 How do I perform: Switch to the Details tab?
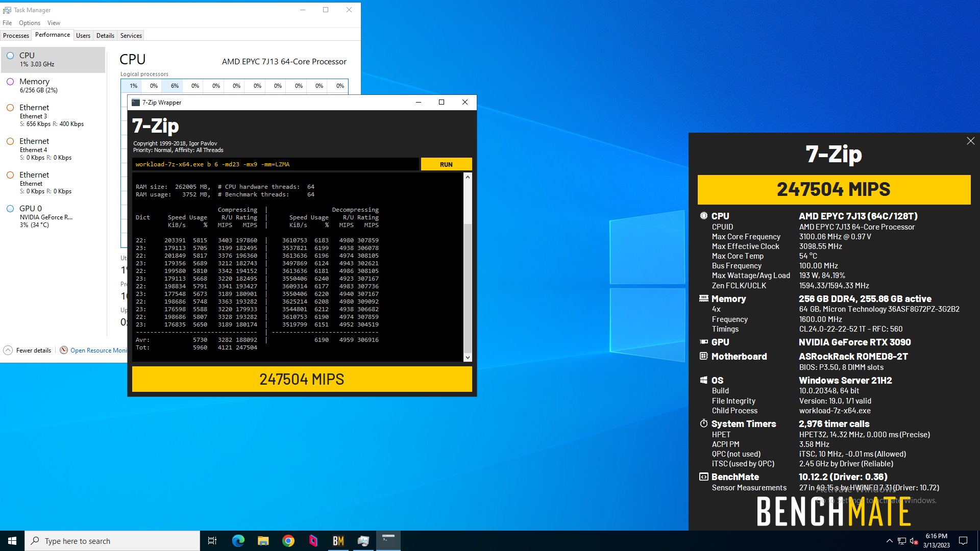point(105,35)
